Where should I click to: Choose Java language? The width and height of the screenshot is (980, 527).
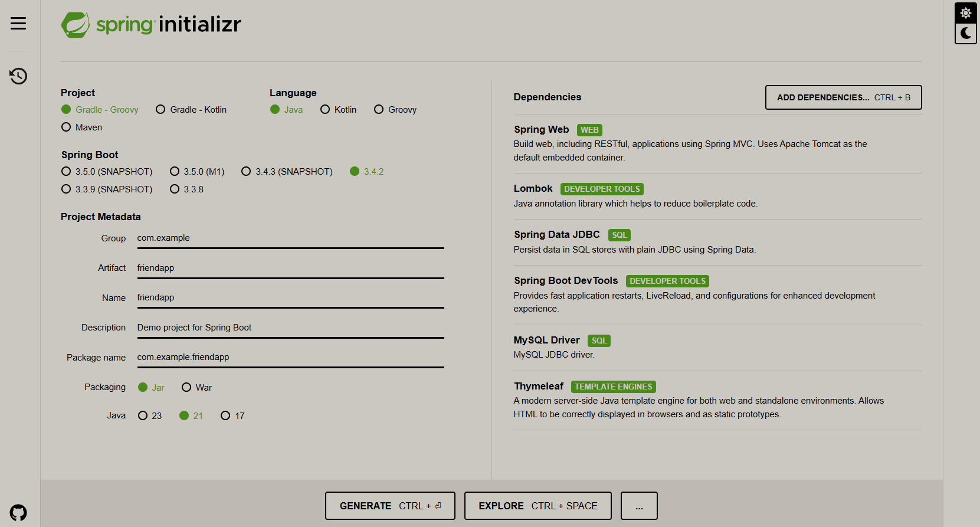287,110
